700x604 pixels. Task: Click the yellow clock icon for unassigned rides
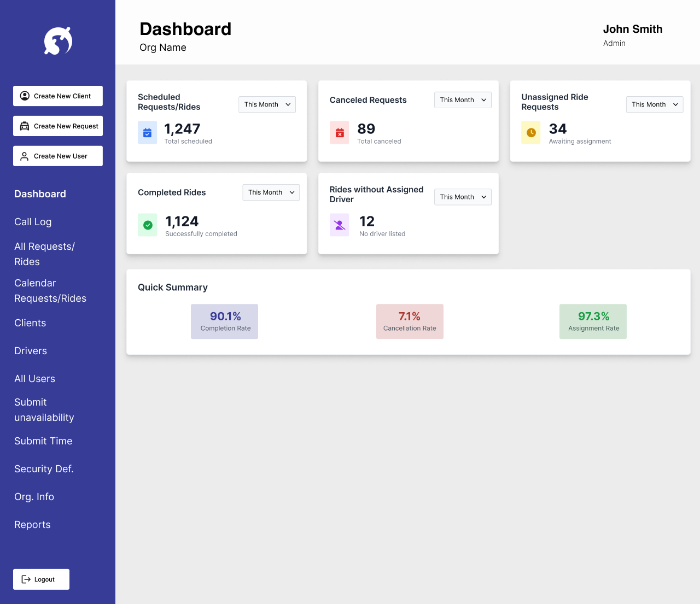tap(530, 133)
